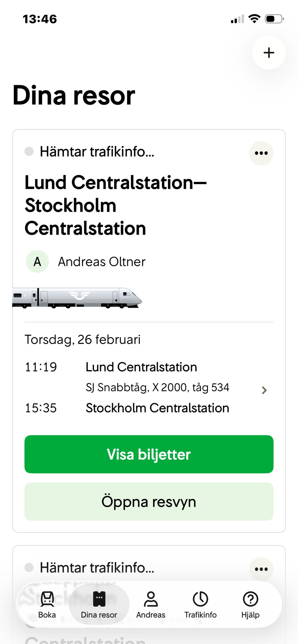Tap the plus icon to add a trip
298x644 pixels.
pyautogui.click(x=269, y=53)
